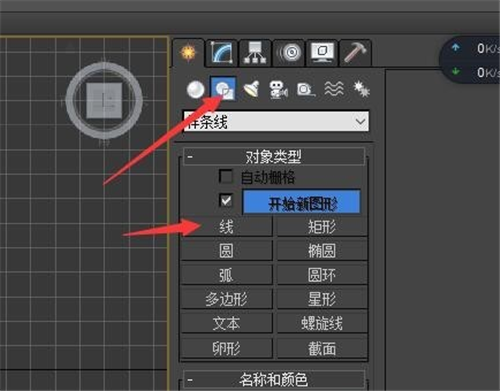Open the Display panel tab
The width and height of the screenshot is (500, 391).
tap(322, 53)
